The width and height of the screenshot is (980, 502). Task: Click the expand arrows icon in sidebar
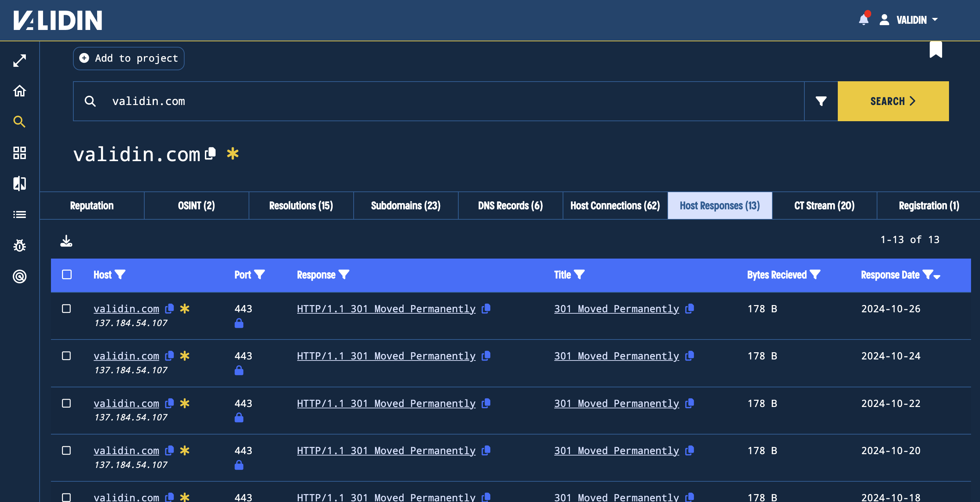point(19,61)
